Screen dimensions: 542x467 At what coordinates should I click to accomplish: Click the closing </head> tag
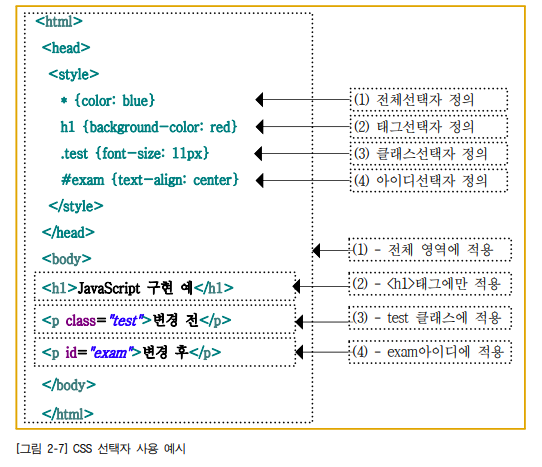coord(68,232)
